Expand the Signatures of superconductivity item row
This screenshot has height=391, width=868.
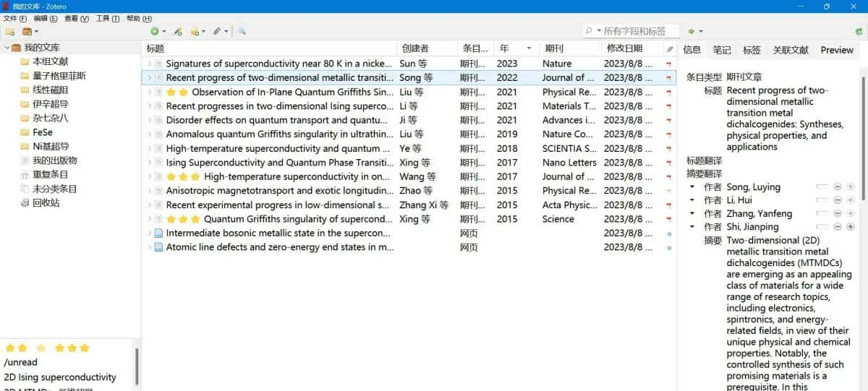coord(149,64)
